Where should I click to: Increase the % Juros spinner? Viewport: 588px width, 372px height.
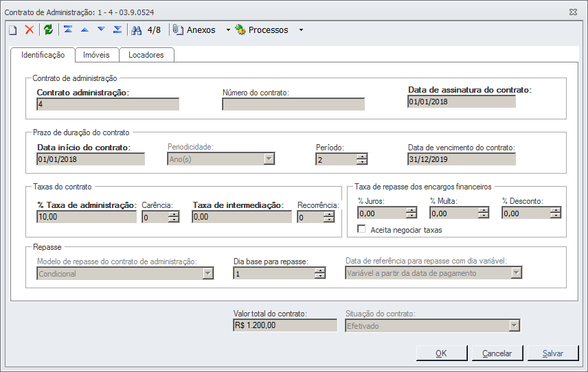pos(411,210)
